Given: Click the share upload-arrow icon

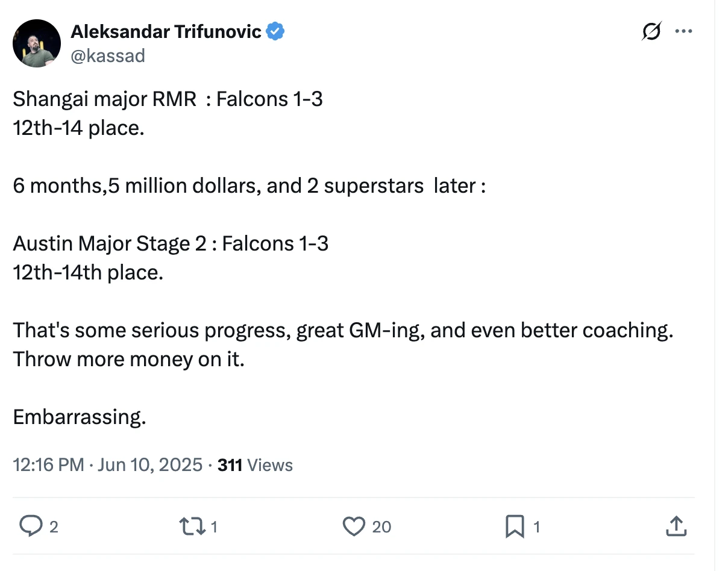Looking at the screenshot, I should [x=676, y=527].
